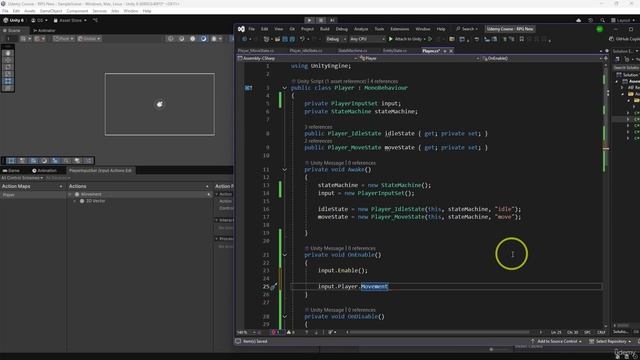Add a new Action with plus
The image size is (640, 360).
click(207, 187)
